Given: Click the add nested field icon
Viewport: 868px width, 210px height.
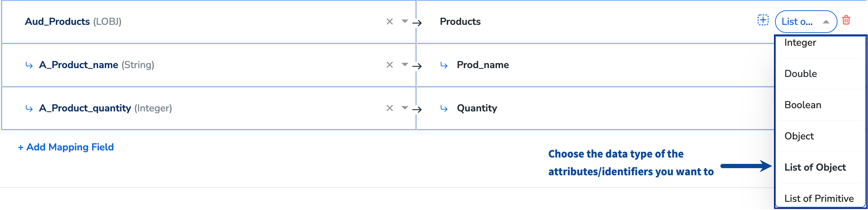Looking at the screenshot, I should point(763,20).
